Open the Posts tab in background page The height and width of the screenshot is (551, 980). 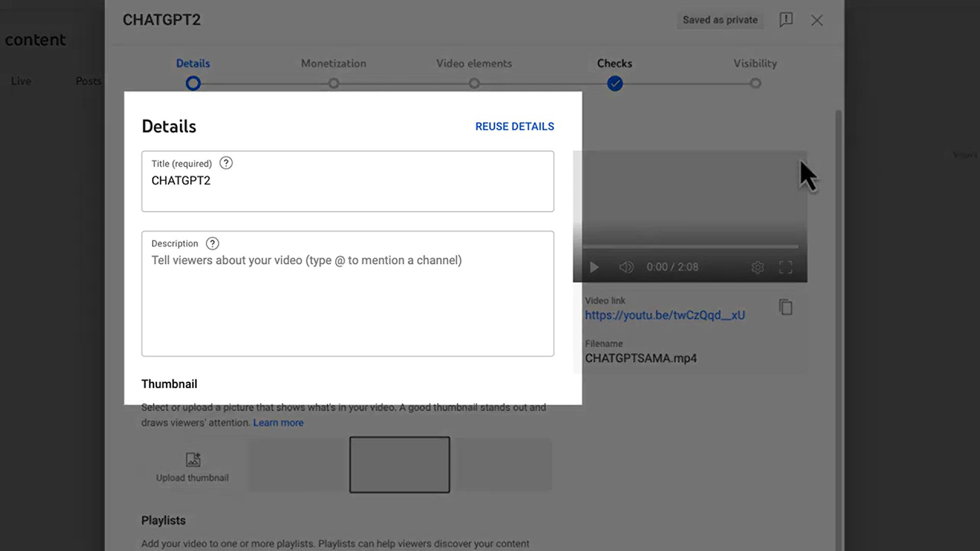88,81
